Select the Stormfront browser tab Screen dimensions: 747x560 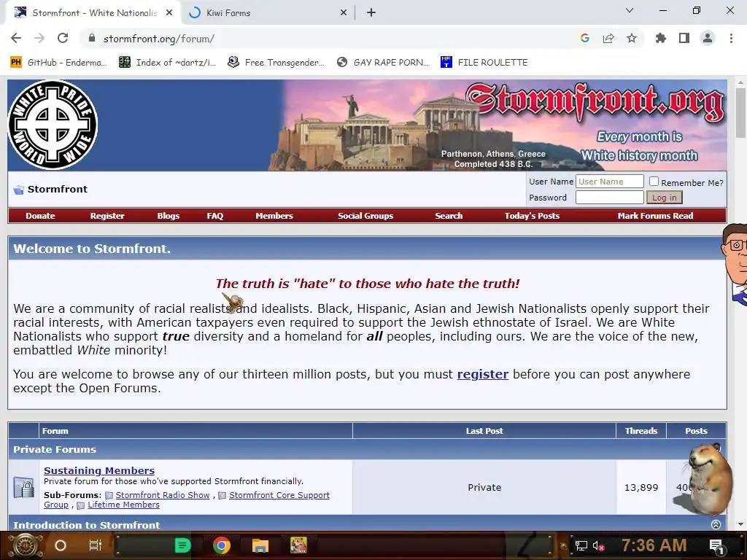pos(93,13)
